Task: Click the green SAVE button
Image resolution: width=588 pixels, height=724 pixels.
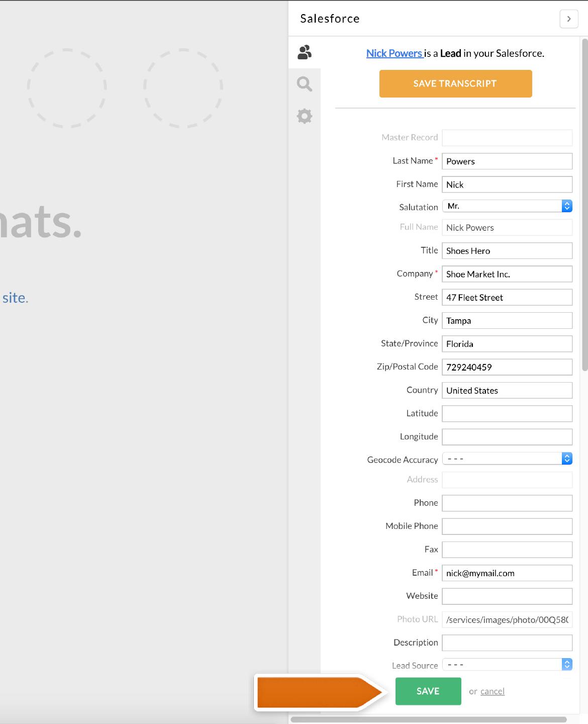Action: (428, 691)
